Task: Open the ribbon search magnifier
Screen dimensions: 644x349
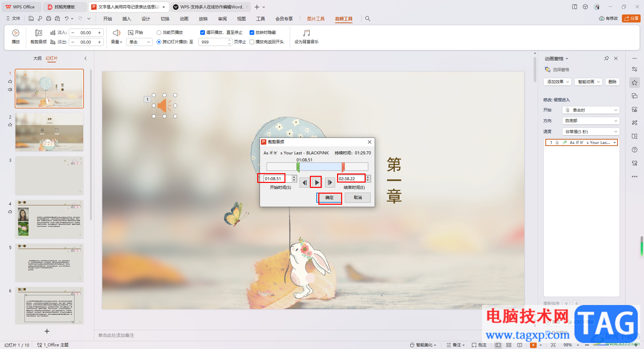Action: (x=368, y=19)
